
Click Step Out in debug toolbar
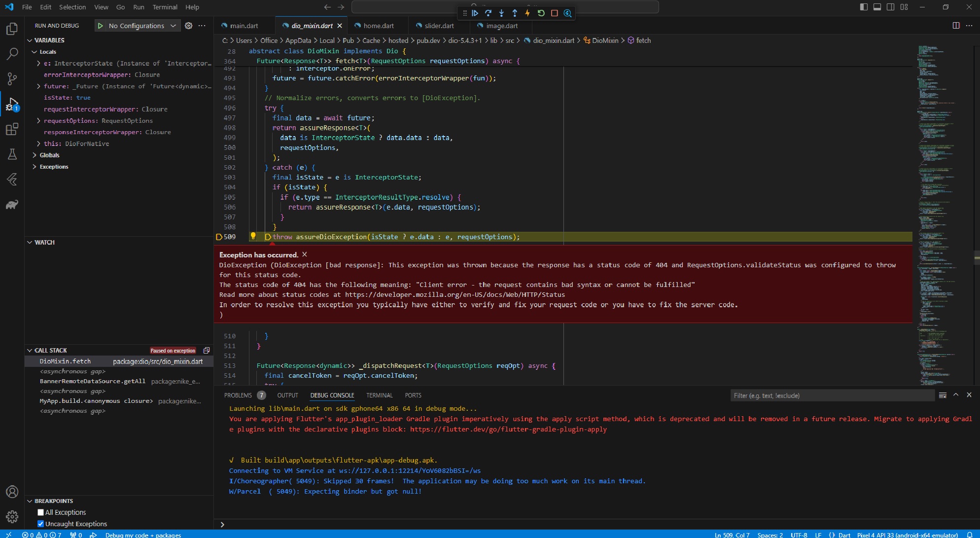pos(515,13)
